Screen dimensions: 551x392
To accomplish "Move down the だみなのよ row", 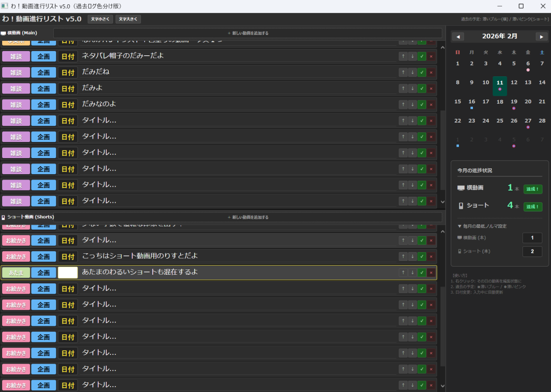I will [x=412, y=104].
